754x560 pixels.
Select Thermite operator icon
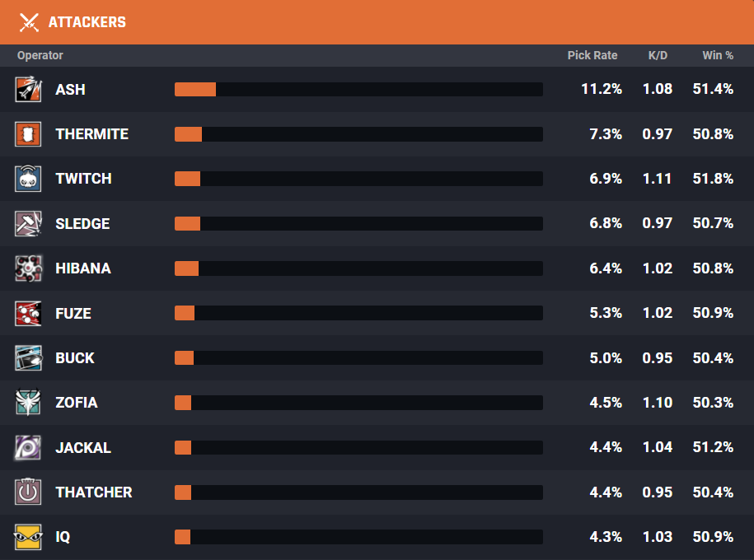(28, 134)
